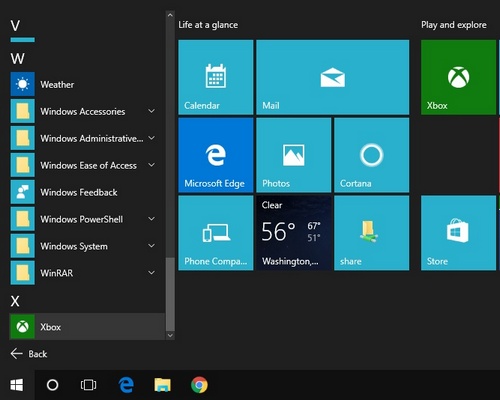Click the Windows Administrative folder icon
Image resolution: width=500 pixels, height=400 pixels.
click(22, 138)
